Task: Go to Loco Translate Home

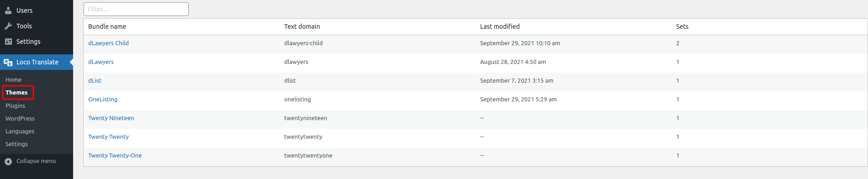Action: pyautogui.click(x=13, y=79)
